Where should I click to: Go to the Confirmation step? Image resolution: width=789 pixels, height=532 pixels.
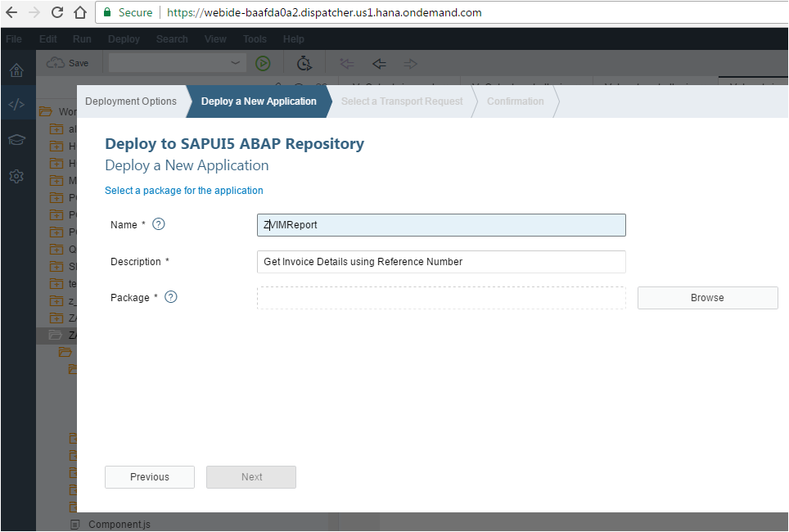tap(516, 101)
